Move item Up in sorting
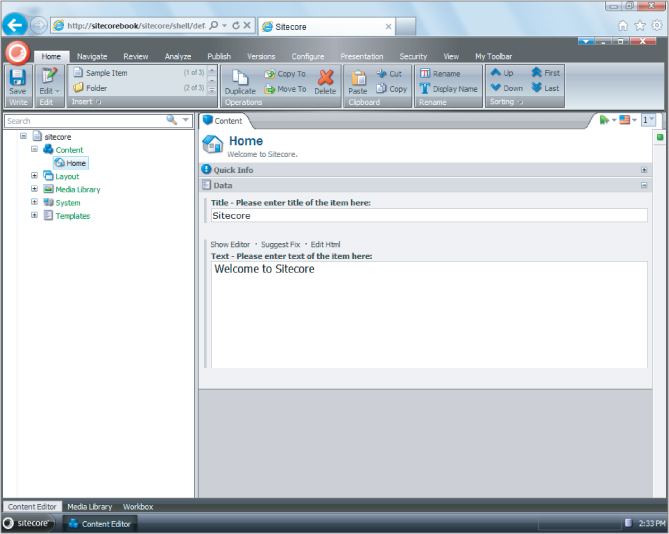 495,73
